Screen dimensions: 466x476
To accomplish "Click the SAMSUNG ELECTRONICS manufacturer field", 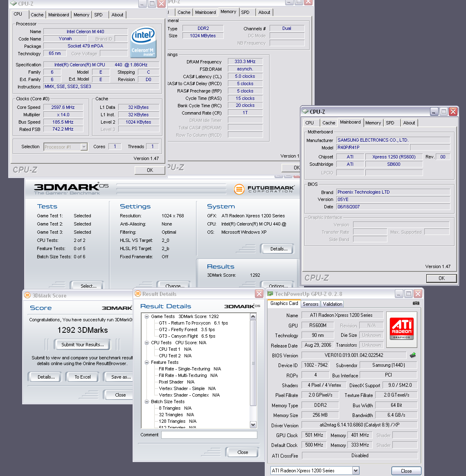I will [x=393, y=140].
